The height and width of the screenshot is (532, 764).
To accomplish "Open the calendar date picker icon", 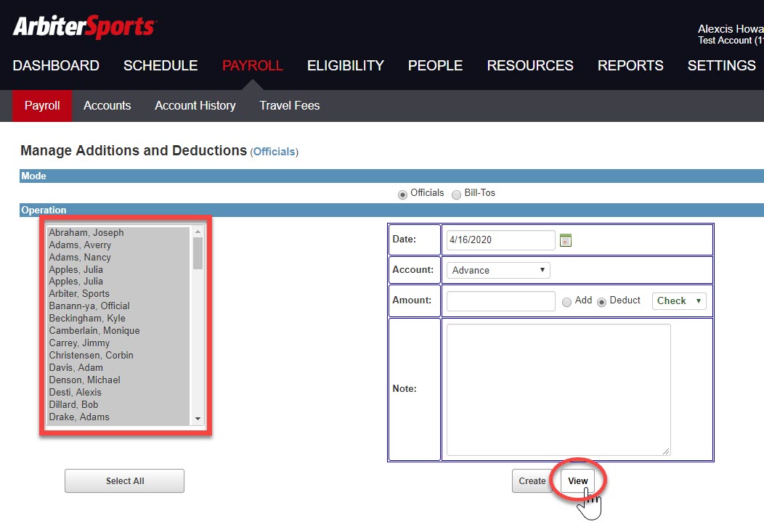I will click(565, 240).
